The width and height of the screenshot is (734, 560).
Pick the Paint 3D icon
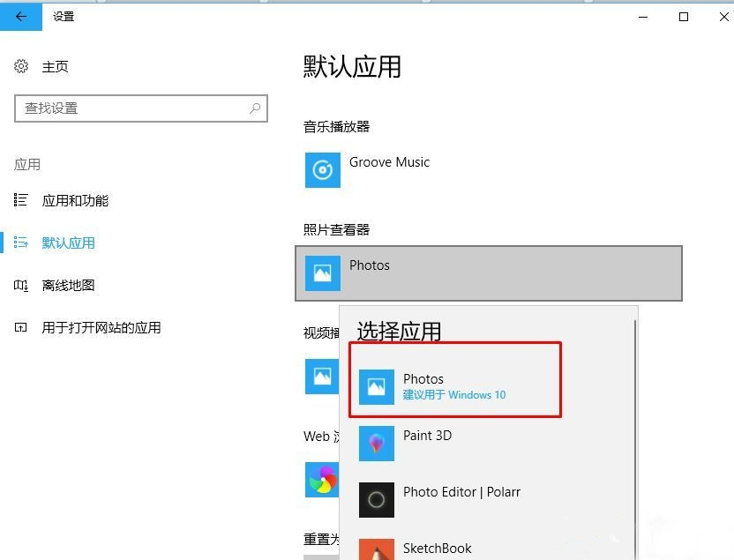click(x=377, y=444)
